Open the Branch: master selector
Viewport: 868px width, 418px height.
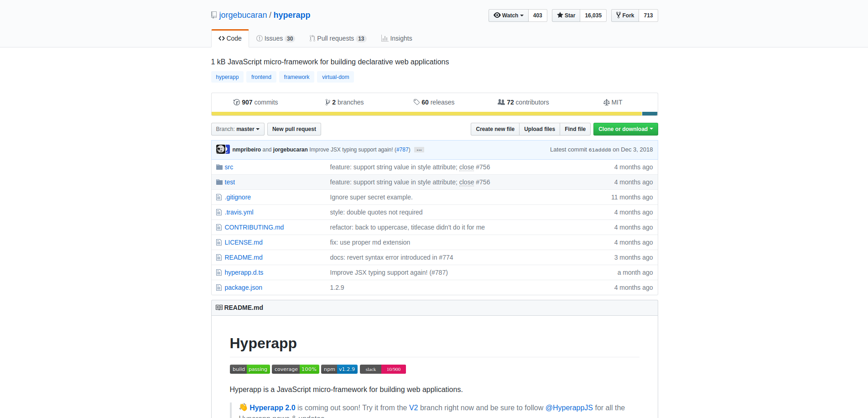238,129
